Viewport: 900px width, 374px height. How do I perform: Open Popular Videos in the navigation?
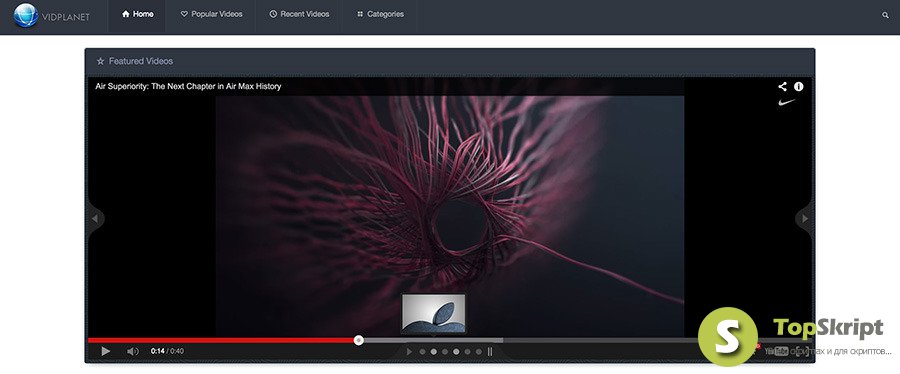point(211,14)
